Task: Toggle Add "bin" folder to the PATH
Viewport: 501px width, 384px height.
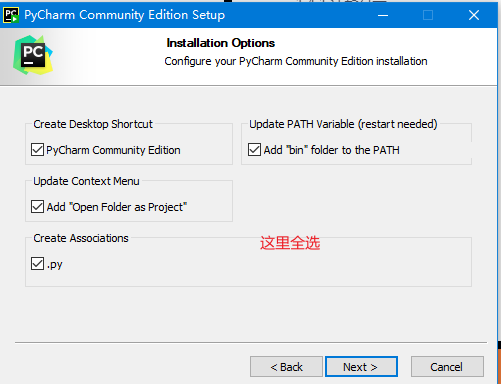Action: tap(254, 150)
